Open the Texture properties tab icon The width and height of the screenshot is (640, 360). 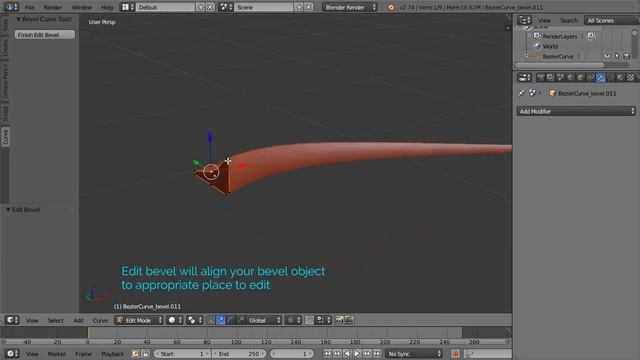(630, 77)
